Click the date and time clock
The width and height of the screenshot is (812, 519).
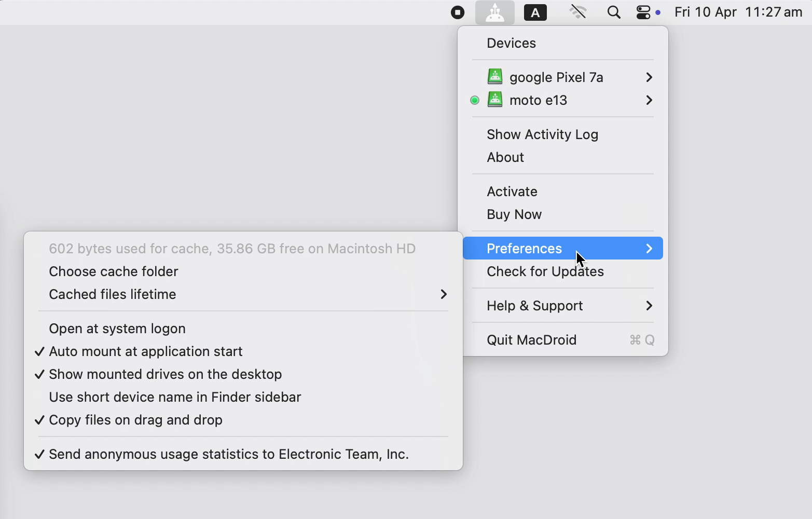pyautogui.click(x=738, y=12)
